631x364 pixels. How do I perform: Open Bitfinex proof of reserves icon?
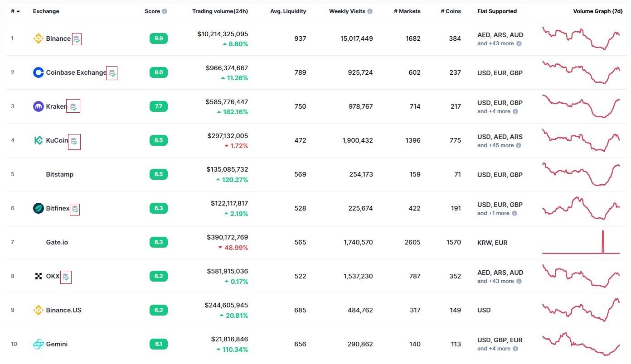point(75,209)
